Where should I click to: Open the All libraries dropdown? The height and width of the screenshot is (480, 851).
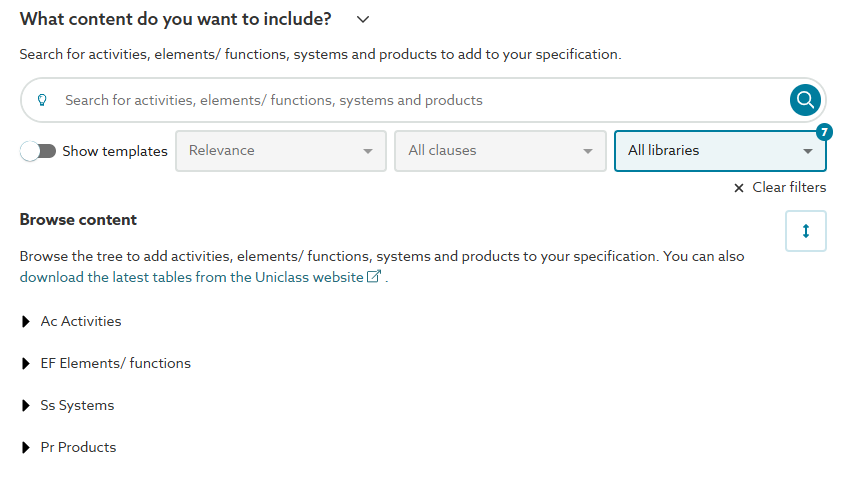click(x=720, y=151)
